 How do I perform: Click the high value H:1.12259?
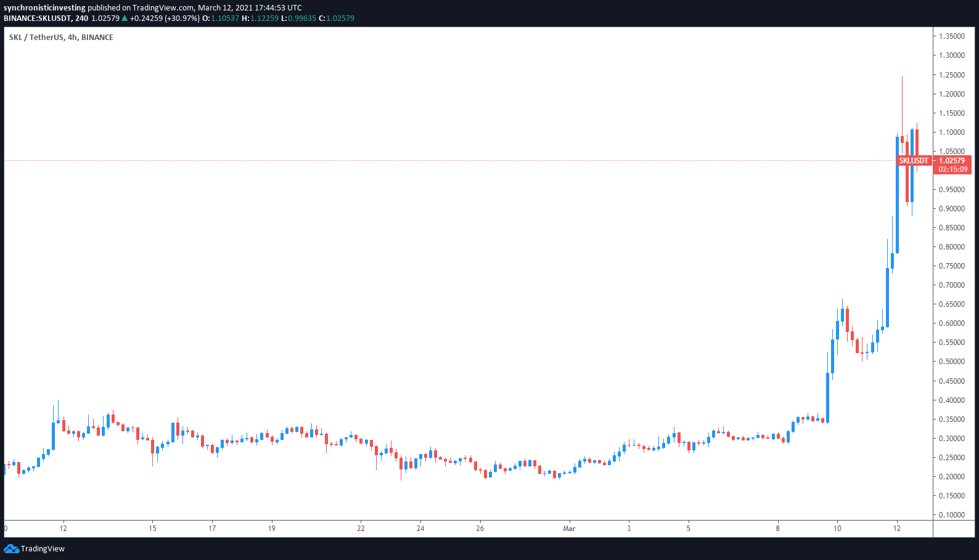point(260,18)
